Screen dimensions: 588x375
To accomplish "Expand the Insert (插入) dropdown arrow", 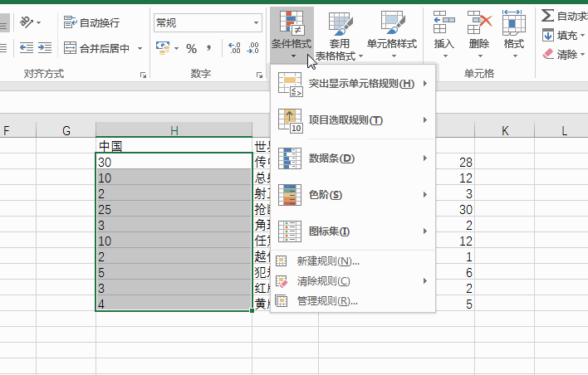I will (445, 56).
